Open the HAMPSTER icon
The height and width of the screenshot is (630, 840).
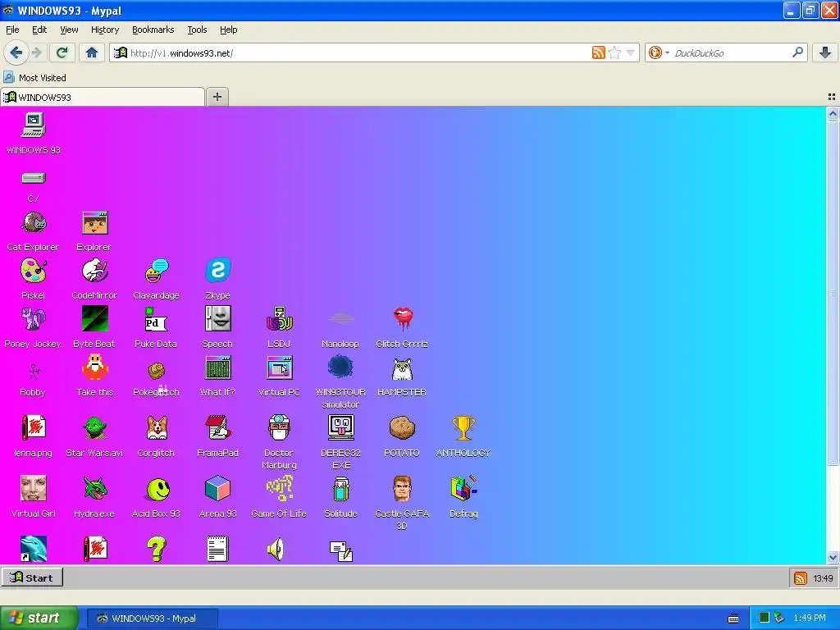(x=402, y=376)
